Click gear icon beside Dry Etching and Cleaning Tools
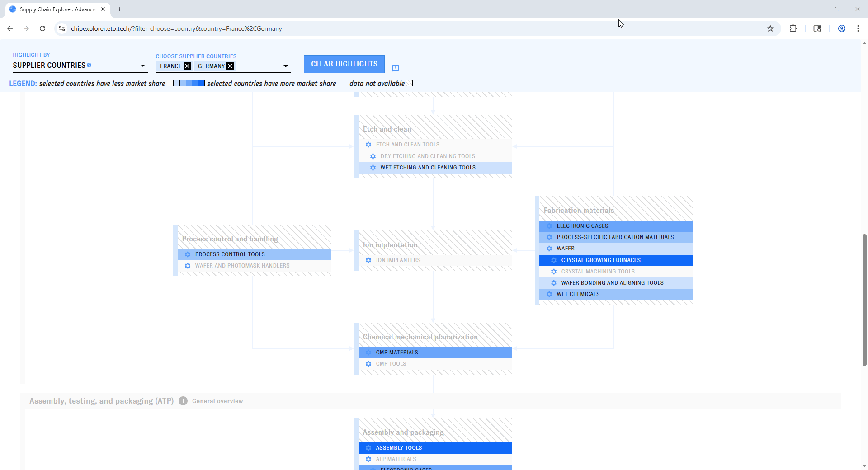 [373, 156]
